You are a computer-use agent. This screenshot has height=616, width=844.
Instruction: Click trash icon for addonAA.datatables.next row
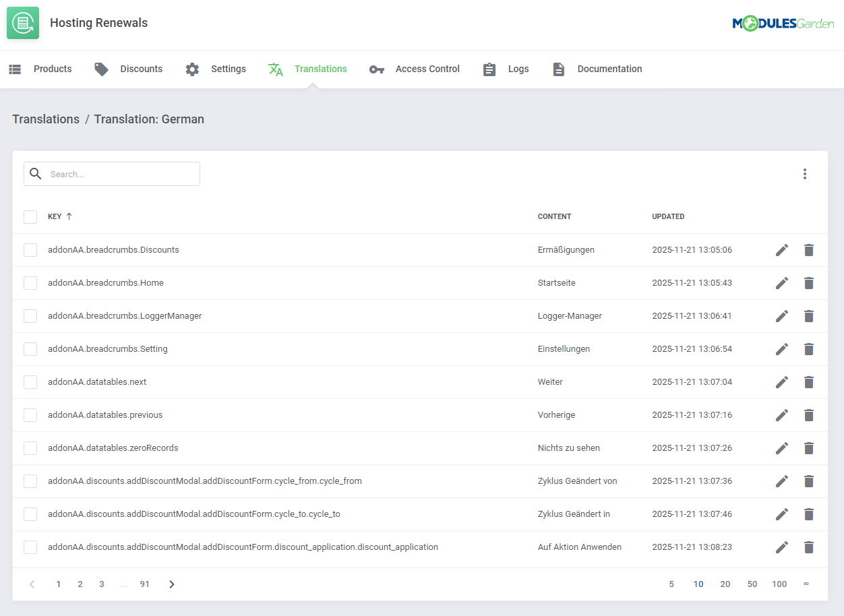[809, 382]
